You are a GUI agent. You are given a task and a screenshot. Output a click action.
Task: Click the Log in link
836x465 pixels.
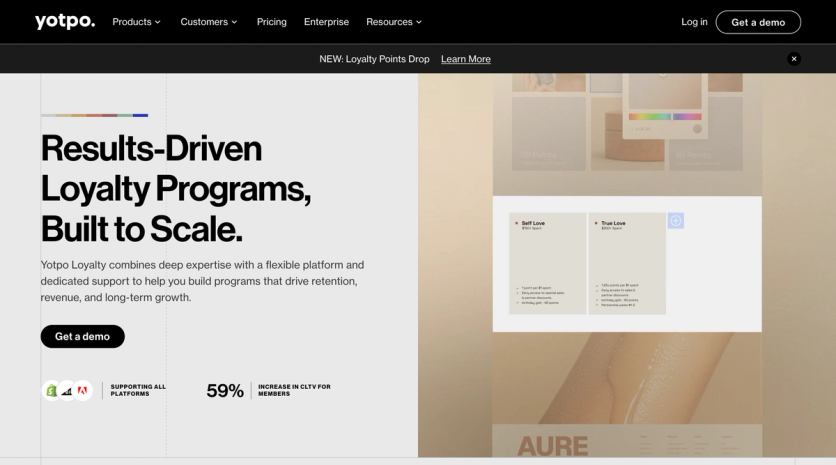pos(694,22)
